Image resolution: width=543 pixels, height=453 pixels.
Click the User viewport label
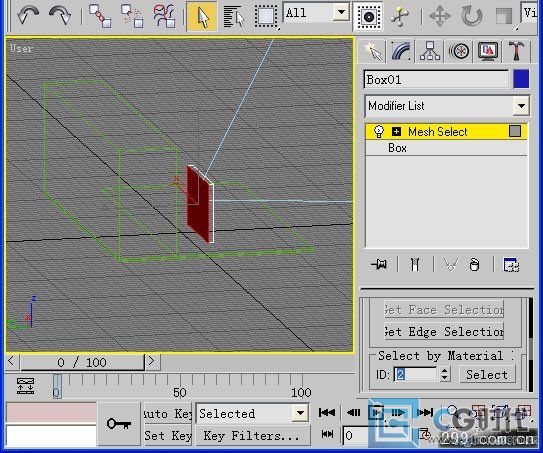click(21, 48)
